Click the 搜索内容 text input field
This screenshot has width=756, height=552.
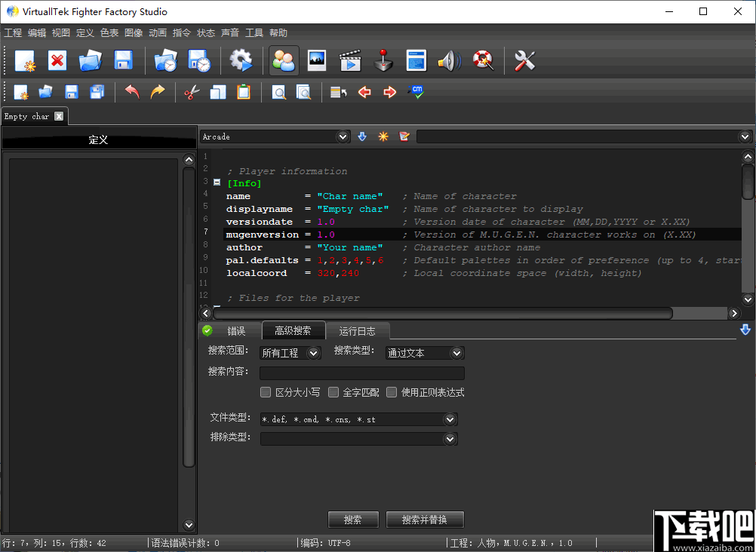pyautogui.click(x=362, y=373)
